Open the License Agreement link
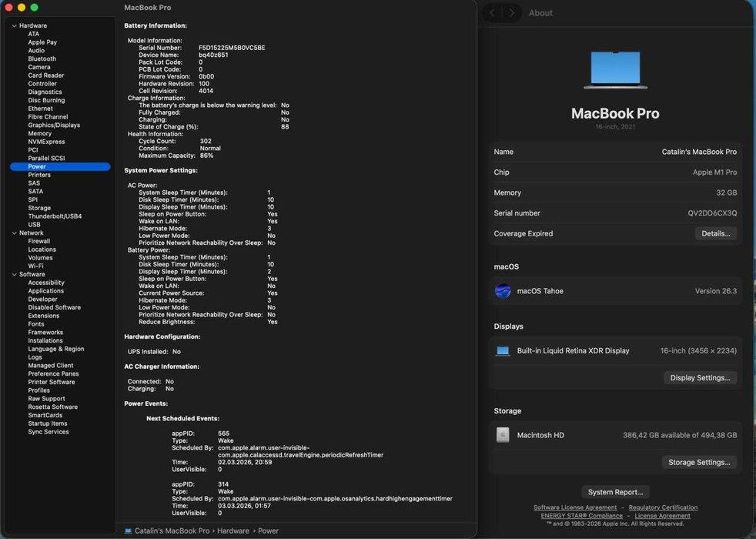756x539 pixels. (662, 515)
